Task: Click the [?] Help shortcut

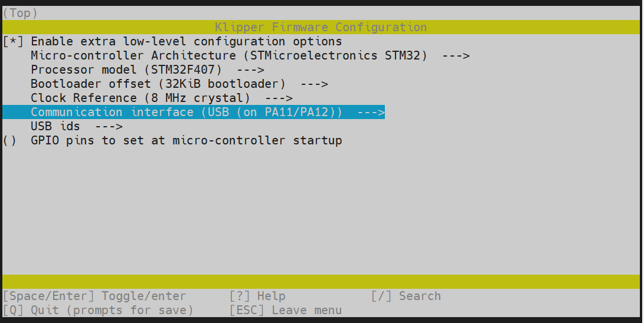Action: point(257,296)
